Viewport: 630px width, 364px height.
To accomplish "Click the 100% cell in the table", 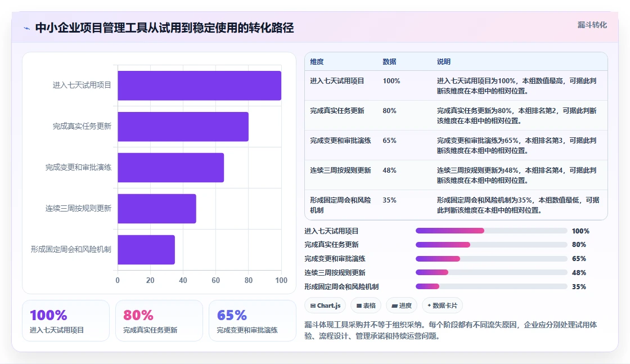I will pyautogui.click(x=391, y=81).
